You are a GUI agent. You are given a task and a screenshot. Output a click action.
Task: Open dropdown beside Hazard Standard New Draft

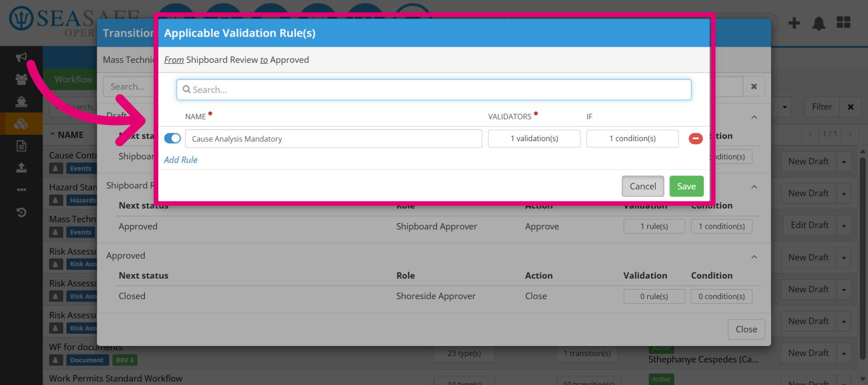[x=844, y=194]
